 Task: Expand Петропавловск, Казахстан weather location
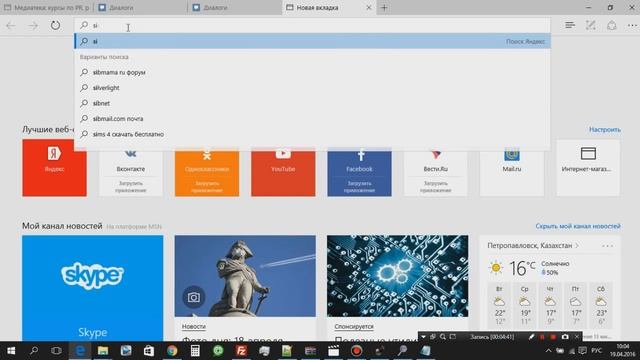[x=533, y=246]
